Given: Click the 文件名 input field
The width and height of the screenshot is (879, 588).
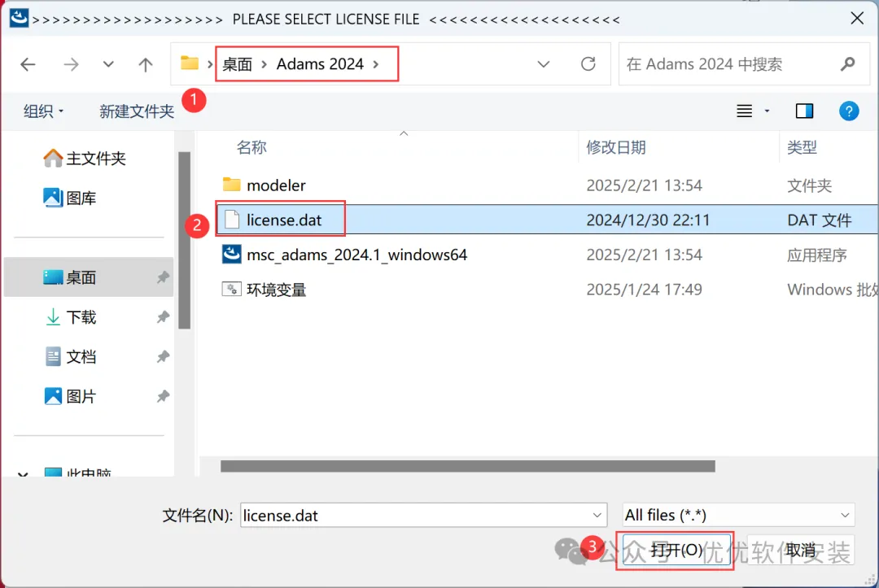Looking at the screenshot, I should point(423,515).
